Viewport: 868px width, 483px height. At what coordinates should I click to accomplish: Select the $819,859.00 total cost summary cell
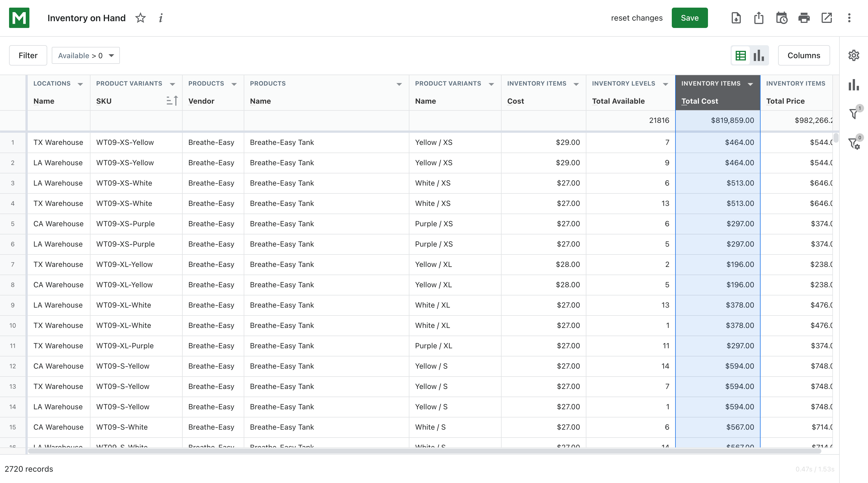(x=718, y=121)
